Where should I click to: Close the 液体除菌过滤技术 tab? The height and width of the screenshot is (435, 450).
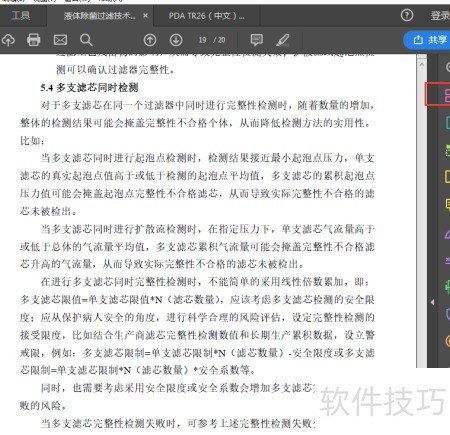pos(145,15)
